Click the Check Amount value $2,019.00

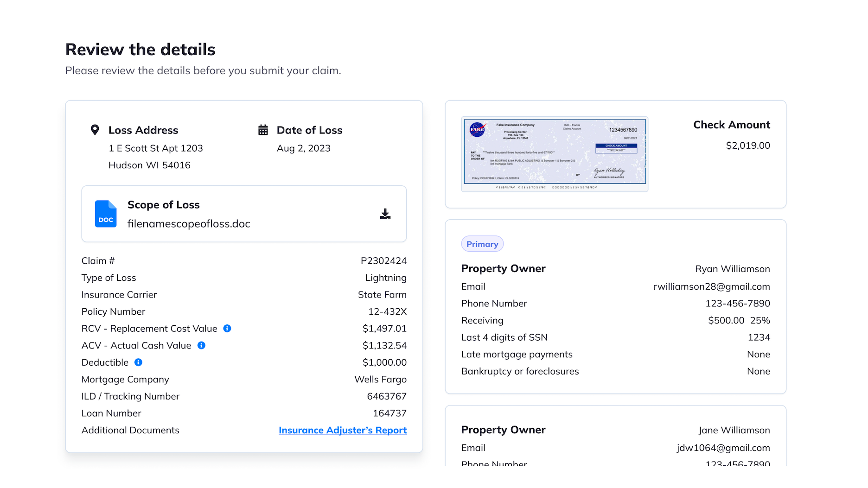click(x=747, y=146)
